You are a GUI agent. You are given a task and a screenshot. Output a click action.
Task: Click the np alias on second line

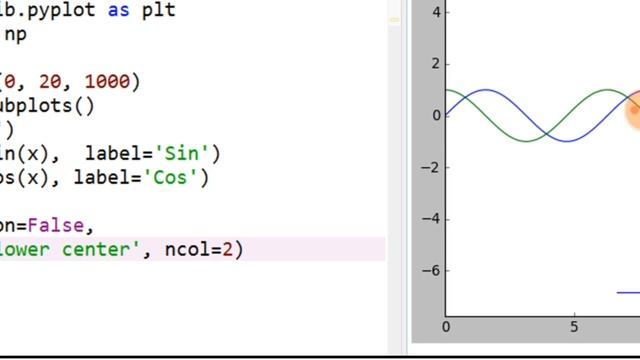pos(16,35)
